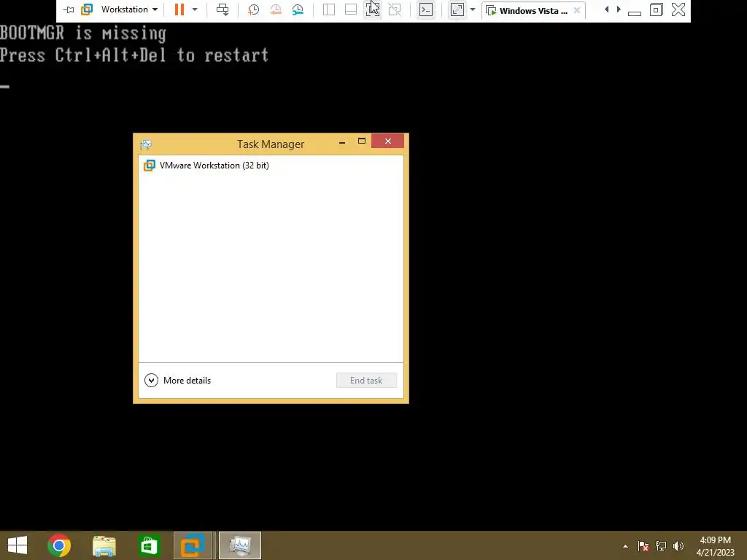The height and width of the screenshot is (560, 747).
Task: Show hidden system tray icons
Action: coord(625,546)
